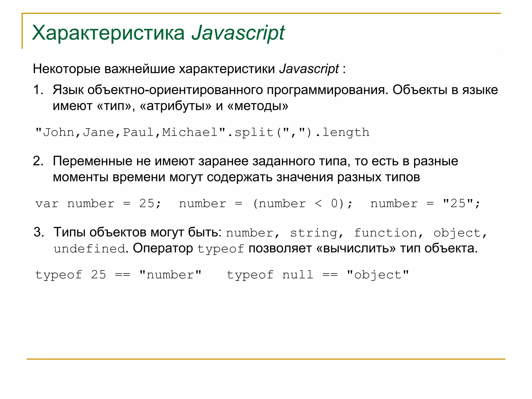Click the line "имеют «тип», «атрибуты» и «методы»"

[170, 106]
